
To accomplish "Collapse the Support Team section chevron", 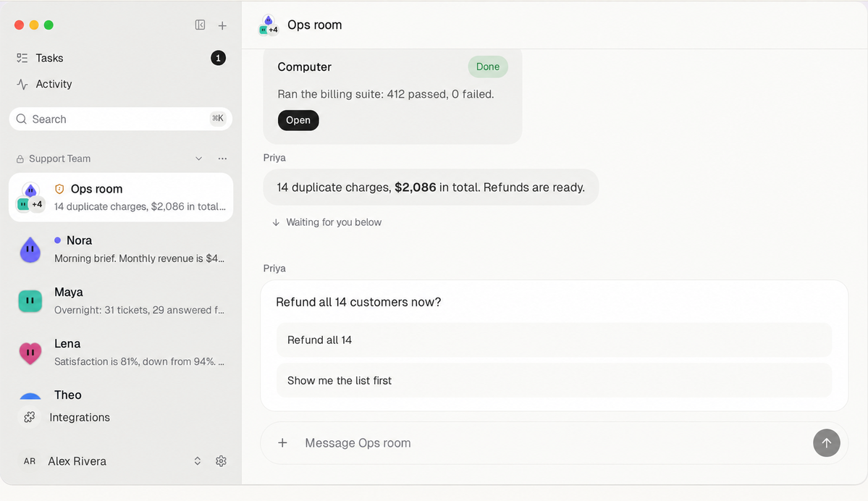I will tap(199, 159).
